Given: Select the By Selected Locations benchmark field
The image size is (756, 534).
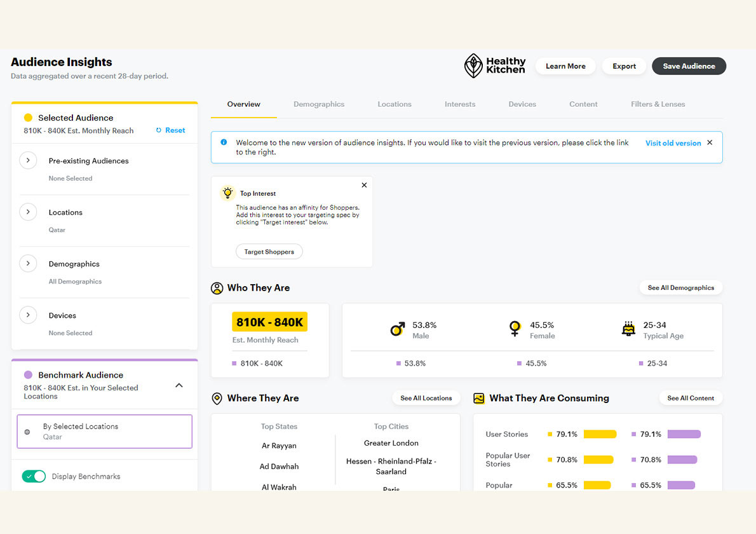Looking at the screenshot, I should tap(104, 432).
